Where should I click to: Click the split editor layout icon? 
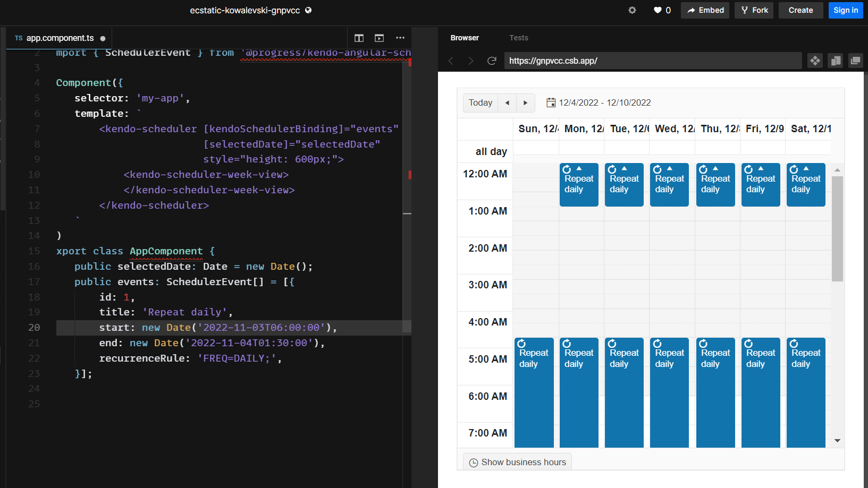point(359,38)
